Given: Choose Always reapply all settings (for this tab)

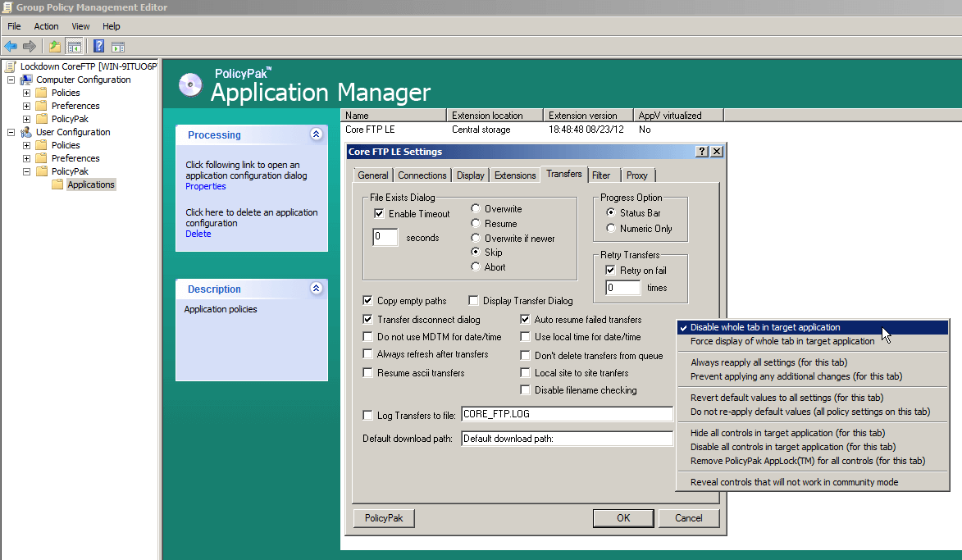Looking at the screenshot, I should 812,362.
